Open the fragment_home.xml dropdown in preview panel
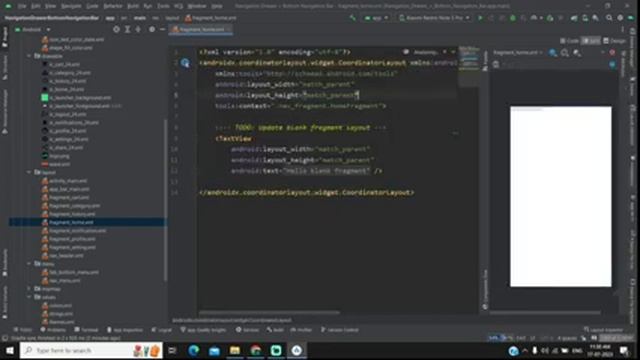Screen dimensions: 640x360 coord(518,53)
